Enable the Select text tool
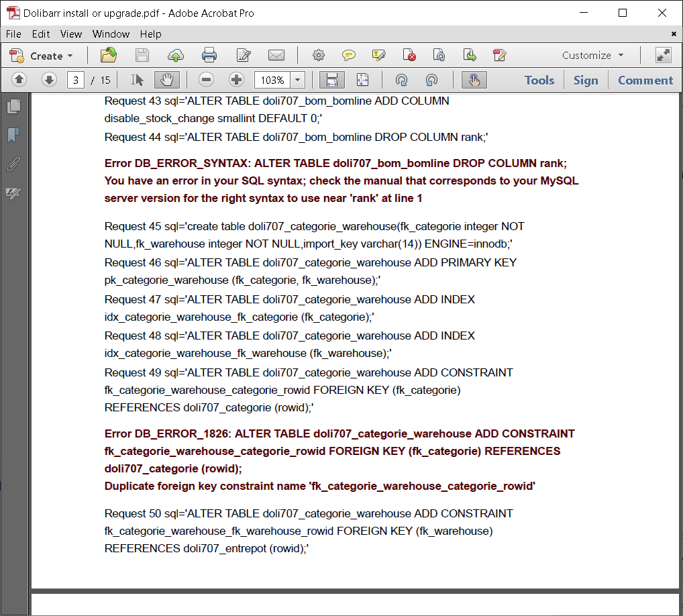 138,81
